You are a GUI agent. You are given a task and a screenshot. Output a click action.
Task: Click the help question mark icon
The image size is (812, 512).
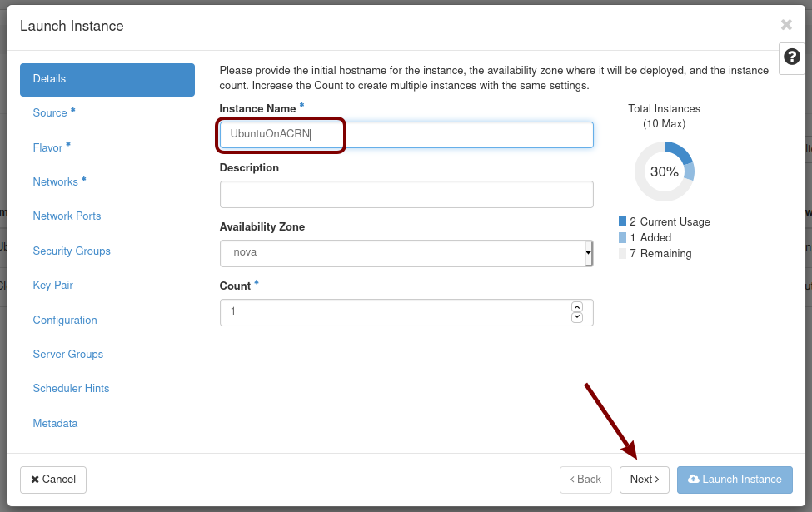792,57
